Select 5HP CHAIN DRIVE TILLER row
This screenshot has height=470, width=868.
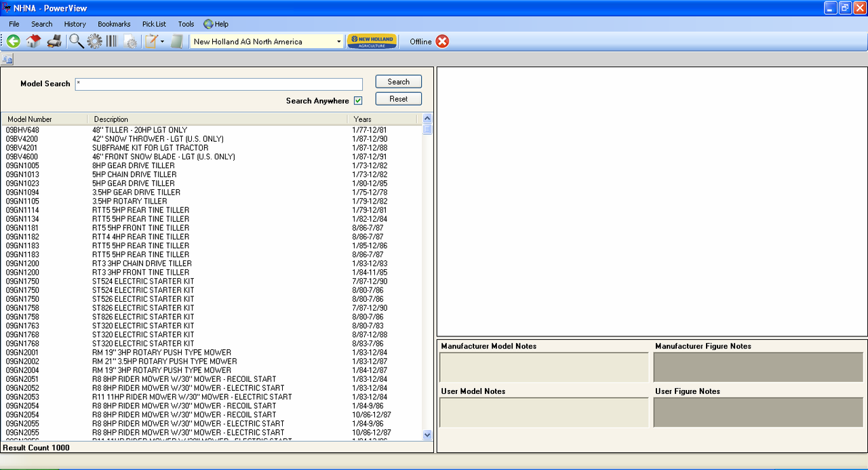(x=212, y=174)
